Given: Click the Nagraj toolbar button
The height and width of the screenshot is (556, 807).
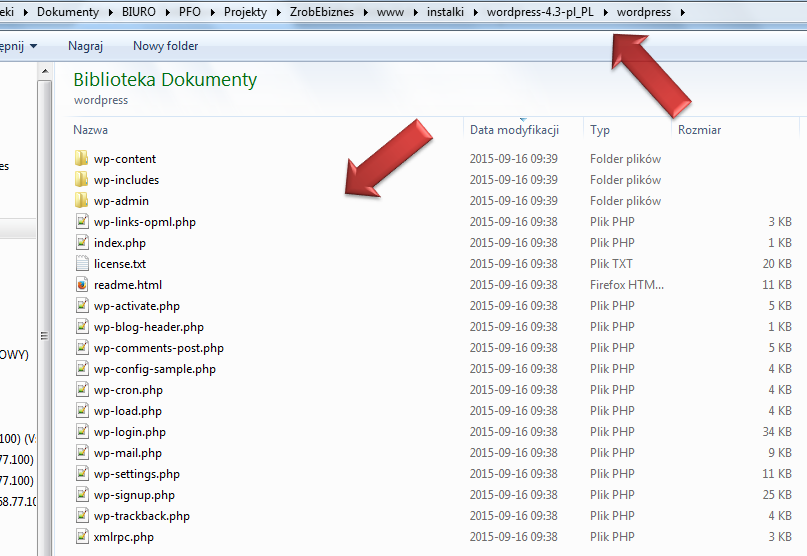Looking at the screenshot, I should [x=85, y=46].
